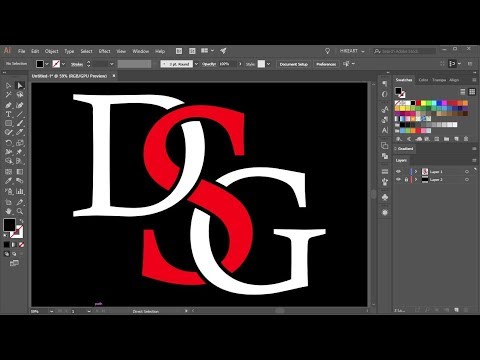Open the File menu
Image resolution: width=480 pixels, height=360 pixels.
point(22,51)
